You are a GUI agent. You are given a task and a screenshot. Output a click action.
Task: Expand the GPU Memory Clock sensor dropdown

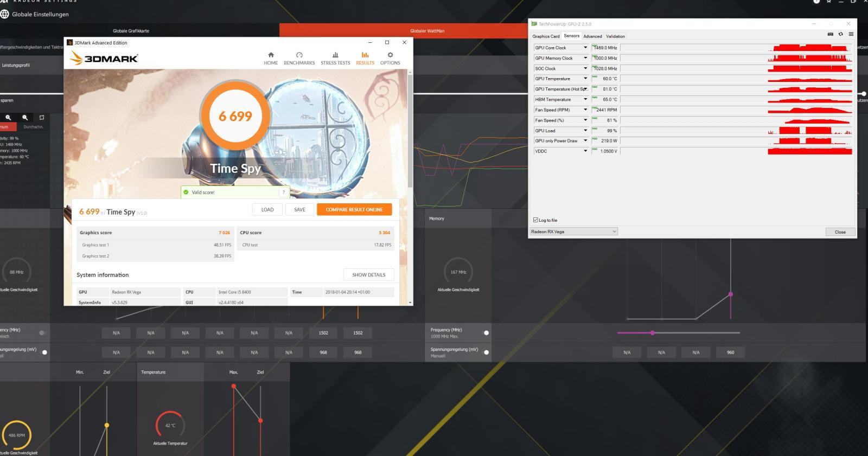(585, 58)
